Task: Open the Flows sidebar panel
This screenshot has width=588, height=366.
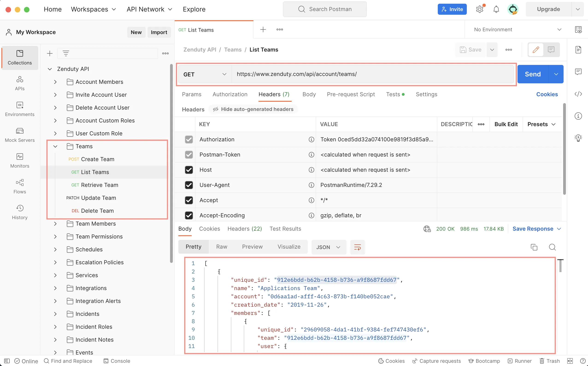Action: coord(20,186)
